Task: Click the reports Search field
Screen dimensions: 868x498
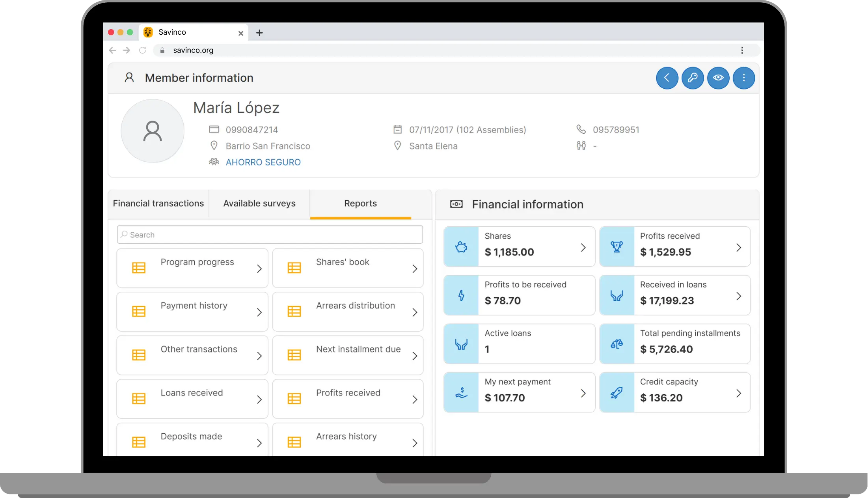Action: 270,235
